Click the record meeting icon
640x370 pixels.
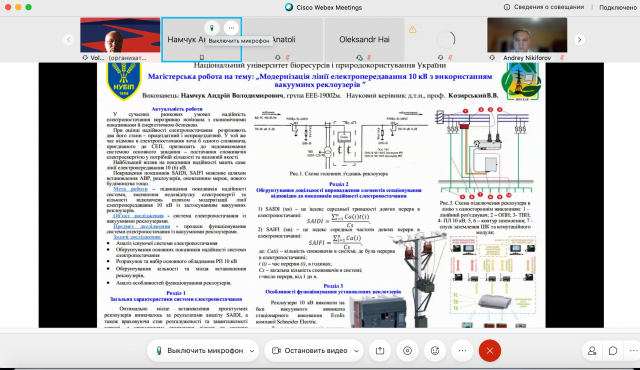pyautogui.click(x=407, y=350)
